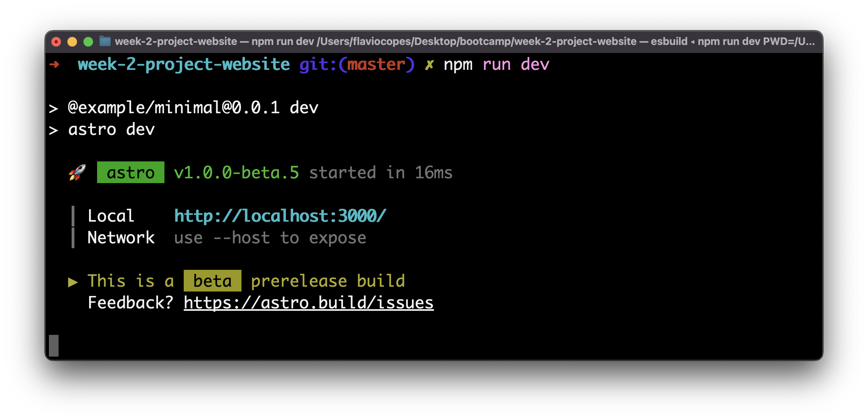This screenshot has width=868, height=420.
Task: Click the yellow ✗ git dirty marker
Action: pos(429,65)
